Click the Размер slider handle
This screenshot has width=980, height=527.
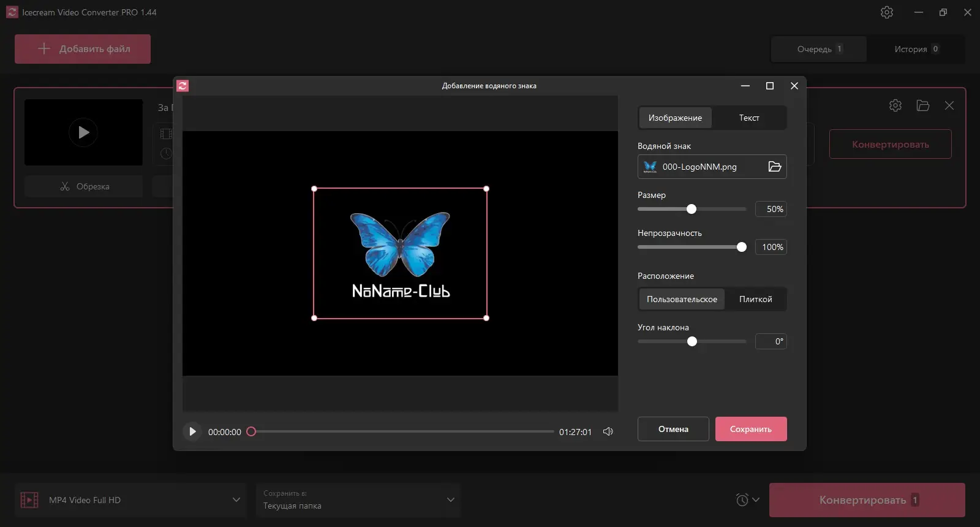click(x=692, y=209)
